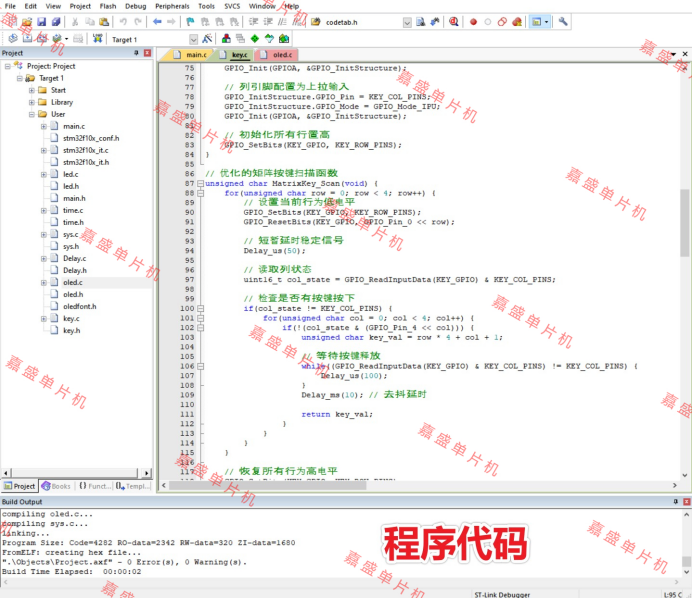This screenshot has height=599, width=692.
Task: Open the Peripherals menu
Action: [171, 6]
